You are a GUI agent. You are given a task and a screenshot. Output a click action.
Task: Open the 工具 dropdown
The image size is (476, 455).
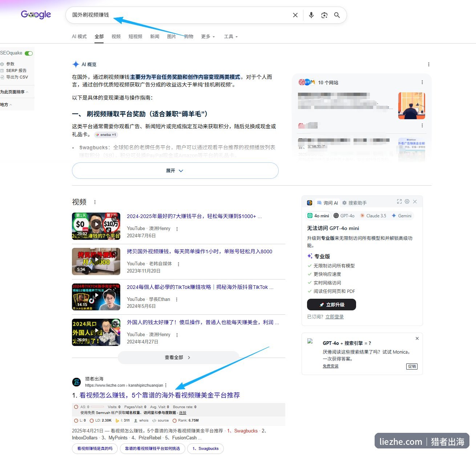pyautogui.click(x=231, y=37)
